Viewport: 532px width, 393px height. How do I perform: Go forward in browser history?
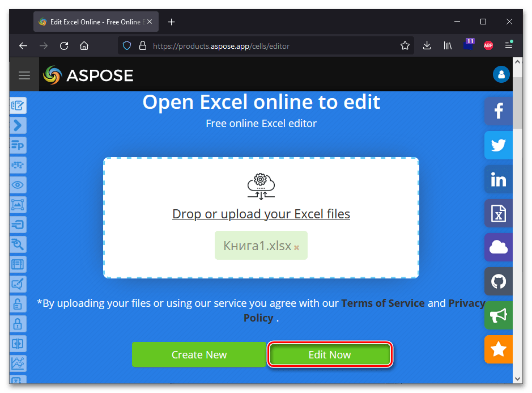click(44, 46)
